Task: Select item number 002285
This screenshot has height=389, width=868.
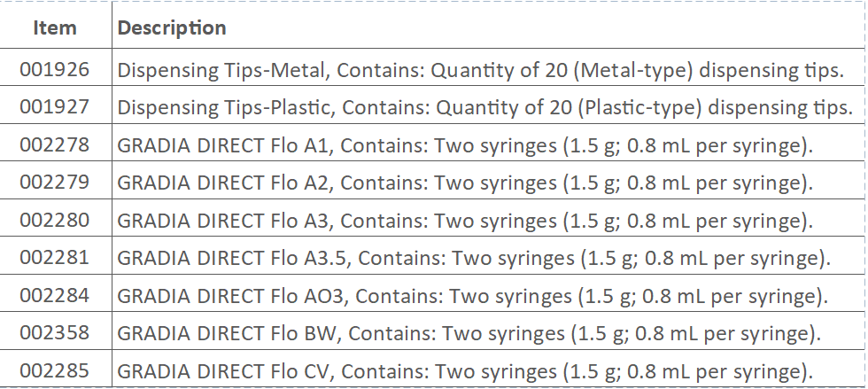Action: point(55,370)
